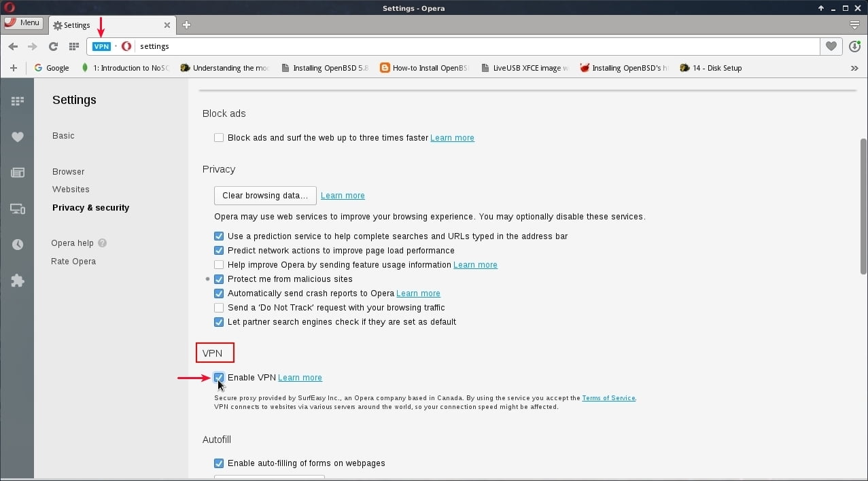This screenshot has width=868, height=481.
Task: Open Installing OpenBSD's ht bookmark
Action: [625, 68]
